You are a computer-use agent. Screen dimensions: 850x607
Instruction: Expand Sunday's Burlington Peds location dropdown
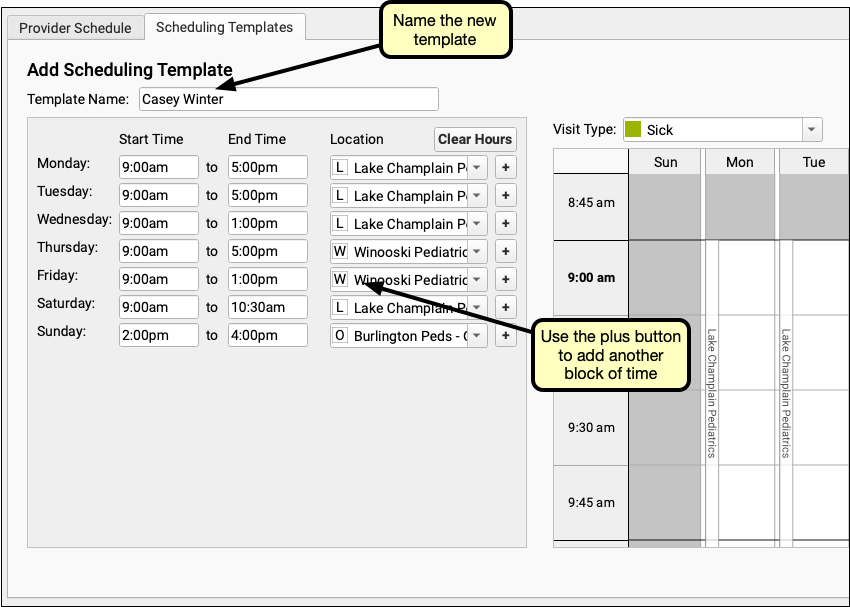tap(478, 336)
